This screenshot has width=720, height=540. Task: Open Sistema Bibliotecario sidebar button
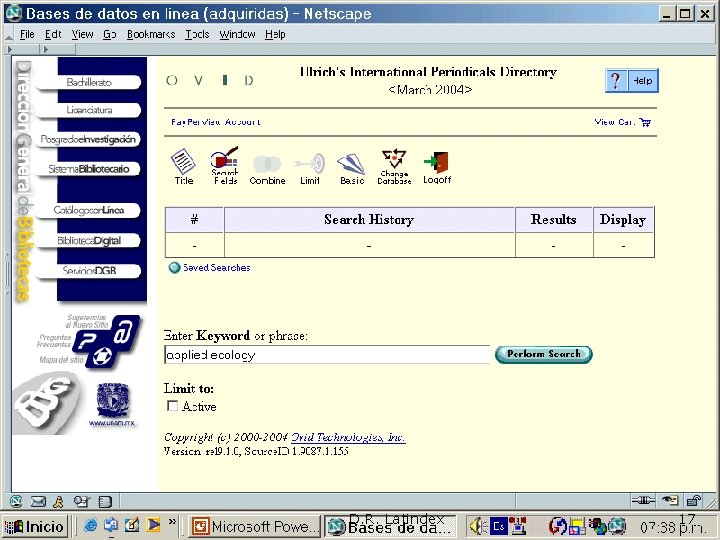click(x=88, y=169)
